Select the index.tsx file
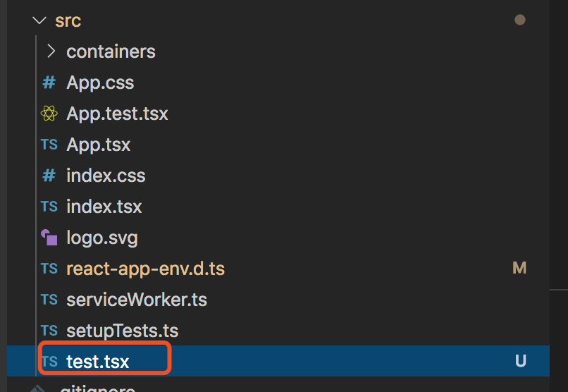 [104, 207]
